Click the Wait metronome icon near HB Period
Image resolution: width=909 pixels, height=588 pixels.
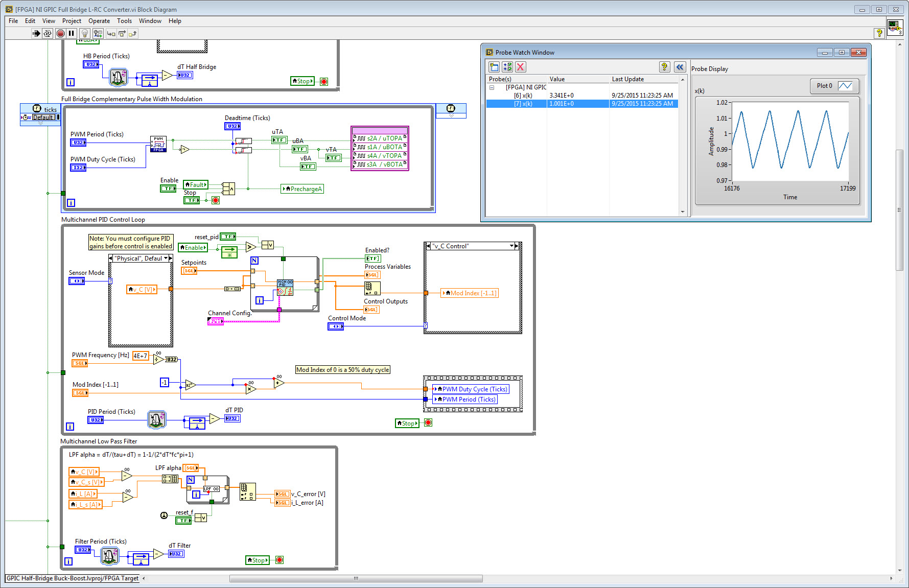[118, 77]
